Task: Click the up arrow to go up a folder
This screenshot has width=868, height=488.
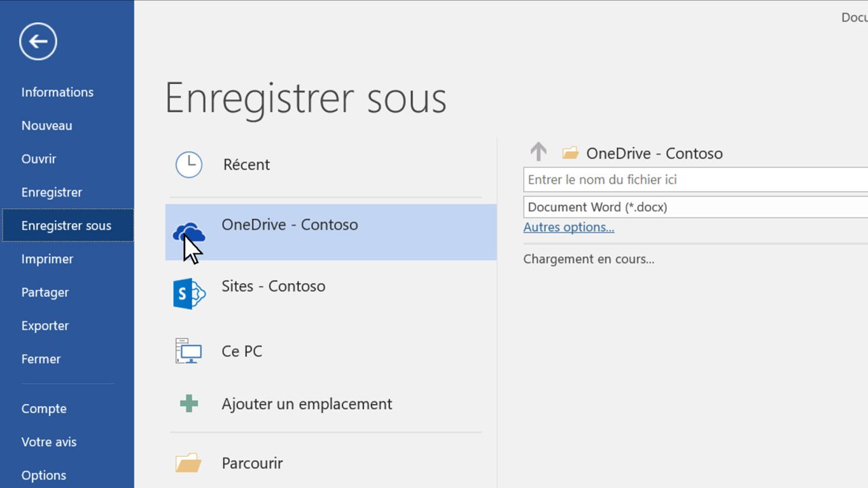Action: (x=538, y=152)
